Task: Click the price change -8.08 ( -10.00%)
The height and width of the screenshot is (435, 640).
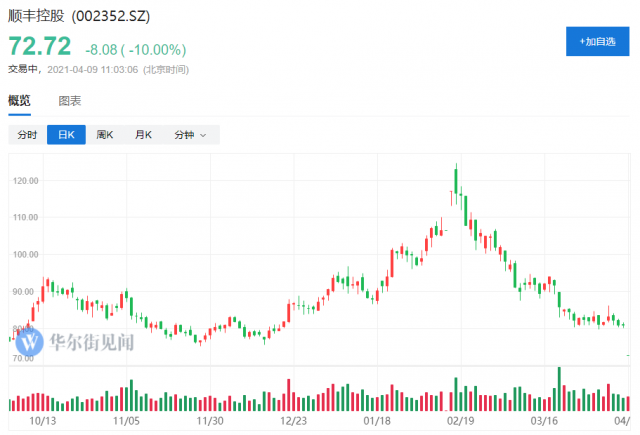Action: tap(136, 50)
